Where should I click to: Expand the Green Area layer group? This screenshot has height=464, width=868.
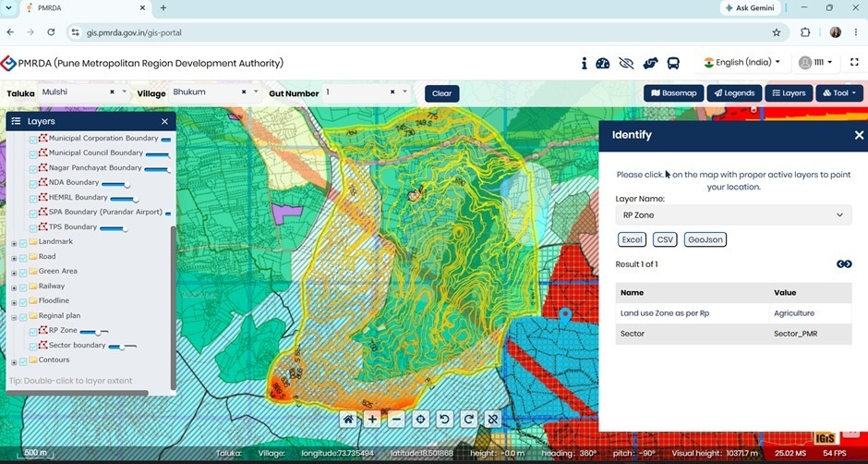(x=14, y=272)
